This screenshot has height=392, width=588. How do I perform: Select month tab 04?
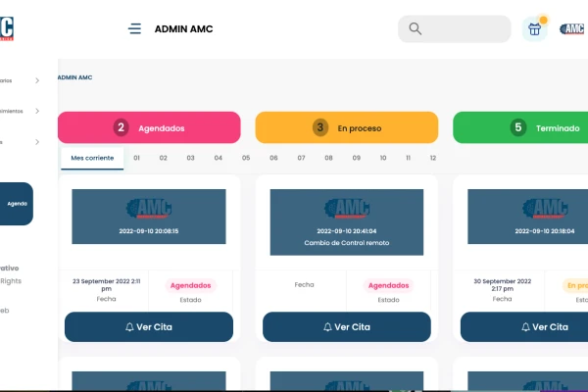pyautogui.click(x=219, y=158)
